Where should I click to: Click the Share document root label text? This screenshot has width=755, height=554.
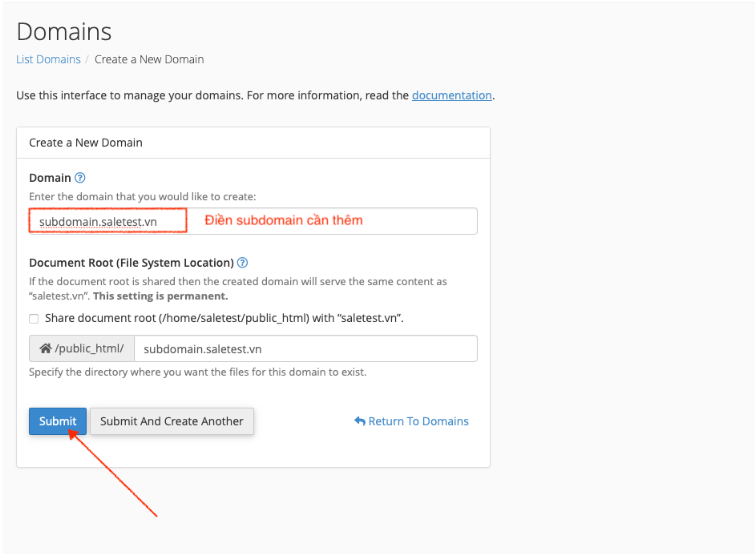point(224,318)
